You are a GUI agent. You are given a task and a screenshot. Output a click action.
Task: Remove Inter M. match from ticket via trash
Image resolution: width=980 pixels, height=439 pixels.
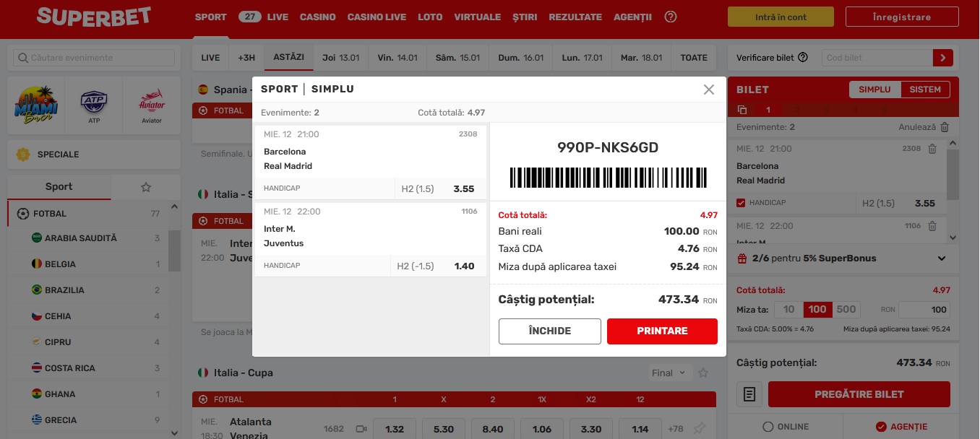(932, 226)
